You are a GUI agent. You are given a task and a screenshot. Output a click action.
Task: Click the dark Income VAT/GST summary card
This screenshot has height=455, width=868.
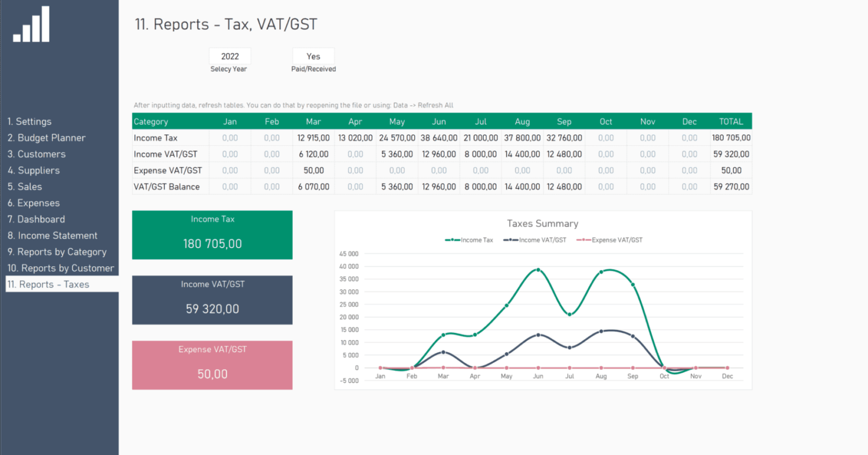(212, 300)
